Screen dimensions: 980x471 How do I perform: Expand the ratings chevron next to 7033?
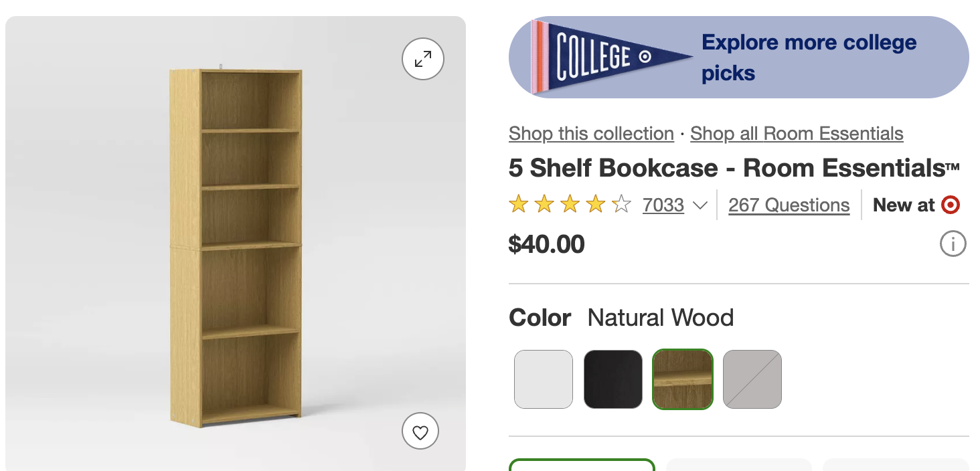(x=700, y=205)
